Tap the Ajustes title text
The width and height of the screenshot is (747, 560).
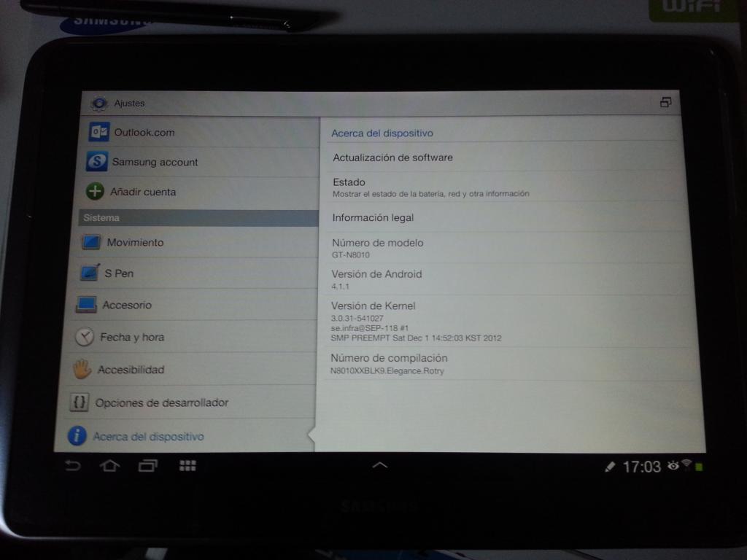click(129, 104)
